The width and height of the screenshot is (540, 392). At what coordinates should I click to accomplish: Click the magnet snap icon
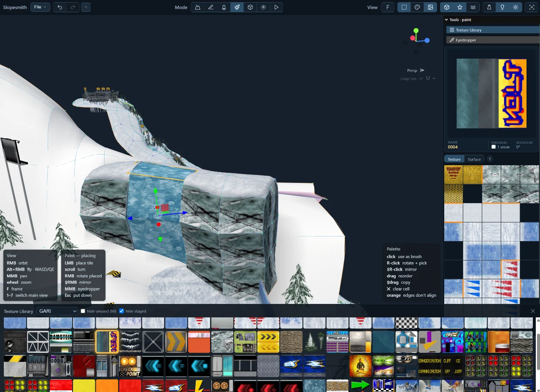tap(428, 78)
